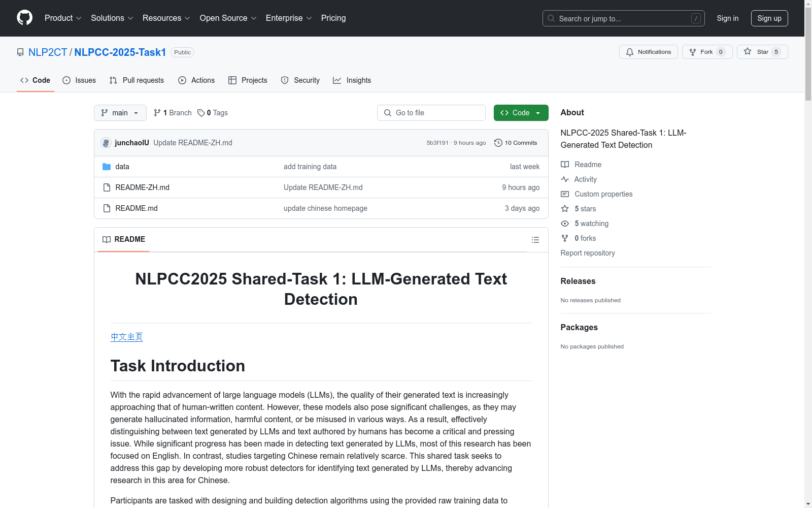Click the commit history clock icon
The image size is (812, 508).
[498, 143]
